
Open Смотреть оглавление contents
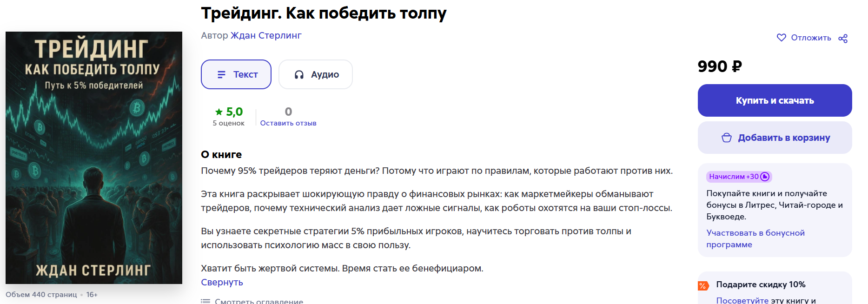tap(258, 301)
